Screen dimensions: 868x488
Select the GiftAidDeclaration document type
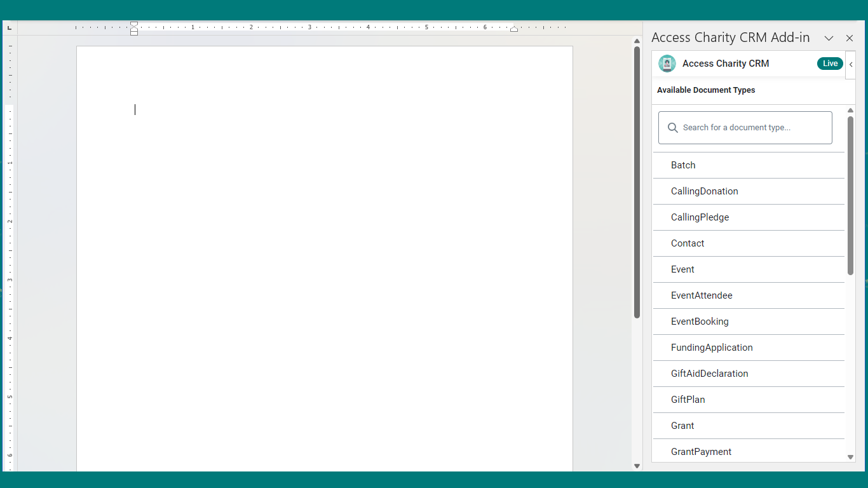coord(749,374)
